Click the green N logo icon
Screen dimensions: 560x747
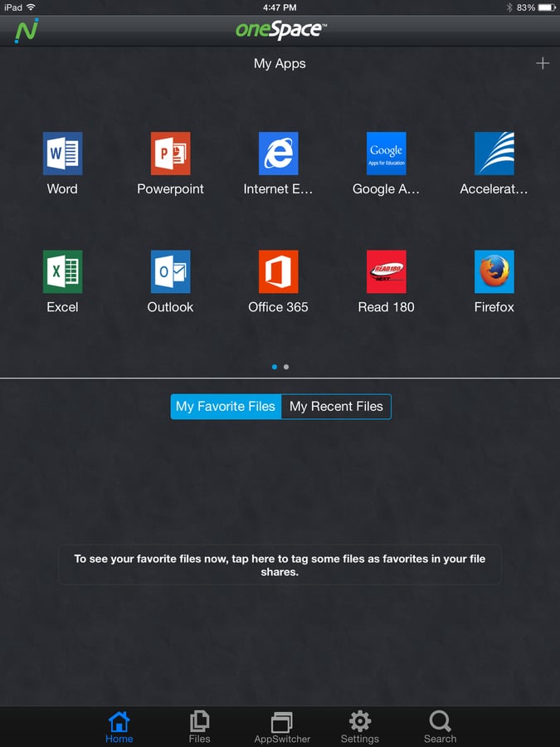click(x=27, y=31)
